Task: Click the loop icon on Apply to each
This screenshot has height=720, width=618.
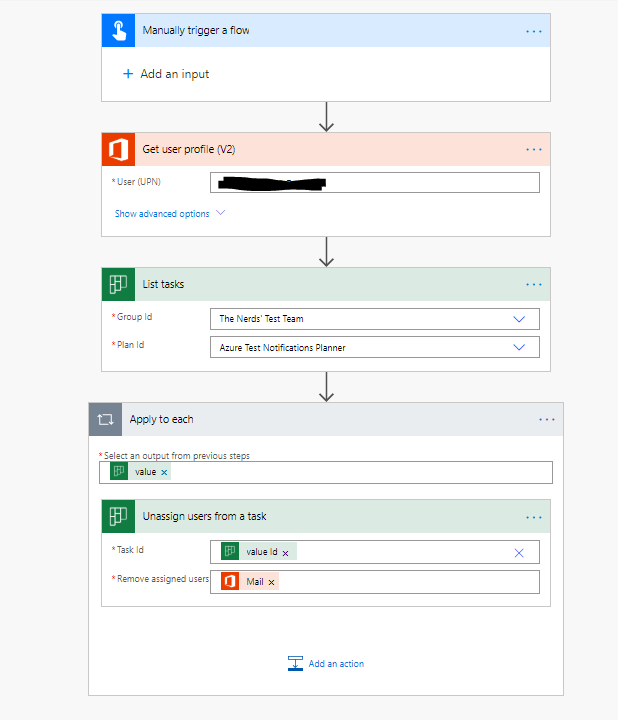Action: [x=106, y=419]
